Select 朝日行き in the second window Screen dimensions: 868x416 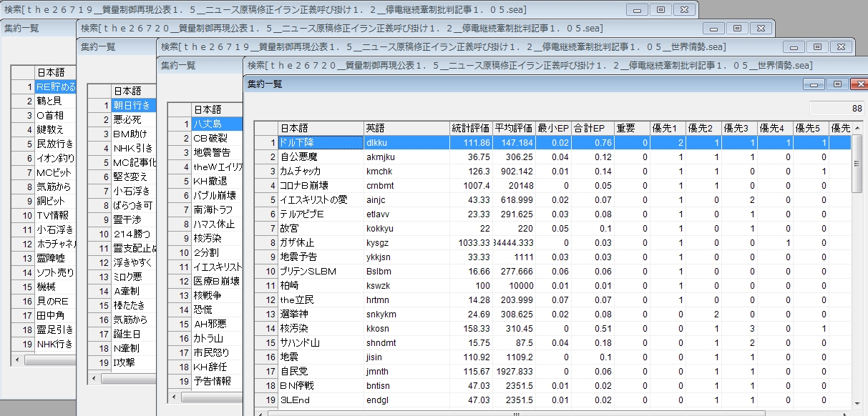pos(133,105)
